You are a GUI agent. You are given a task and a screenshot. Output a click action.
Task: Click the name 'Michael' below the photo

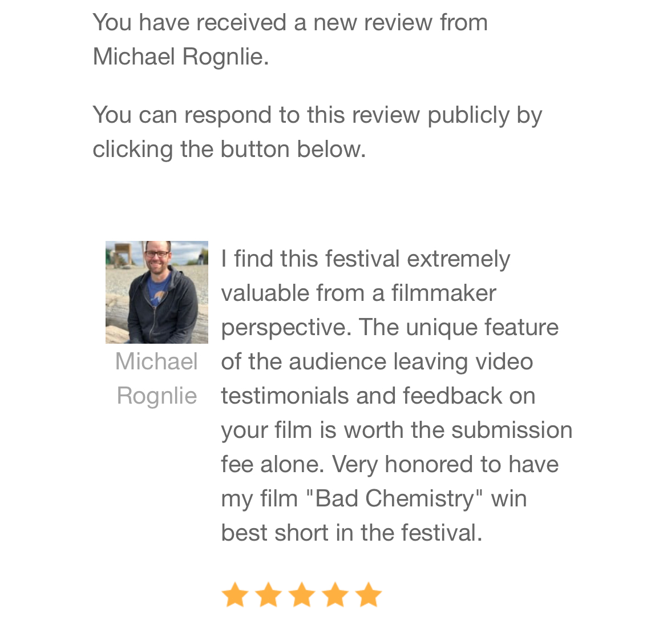pyautogui.click(x=156, y=362)
